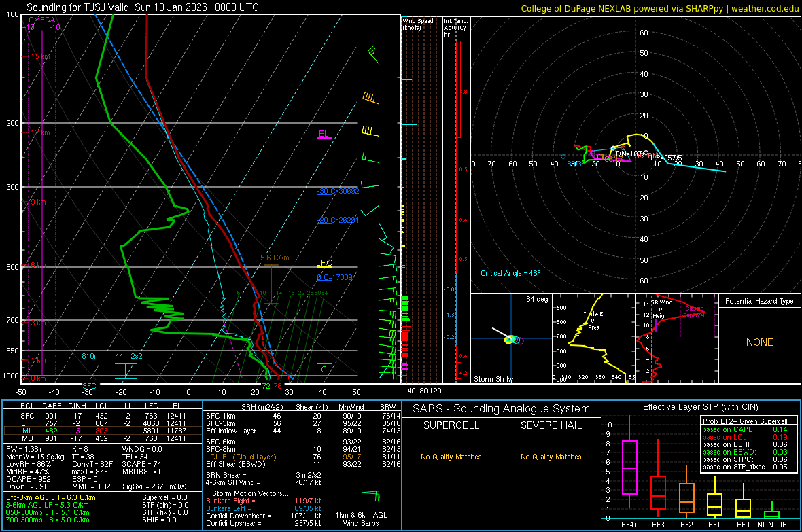Click the NONE hazard type text
Image resolution: width=802 pixels, height=532 pixels.
pos(759,342)
